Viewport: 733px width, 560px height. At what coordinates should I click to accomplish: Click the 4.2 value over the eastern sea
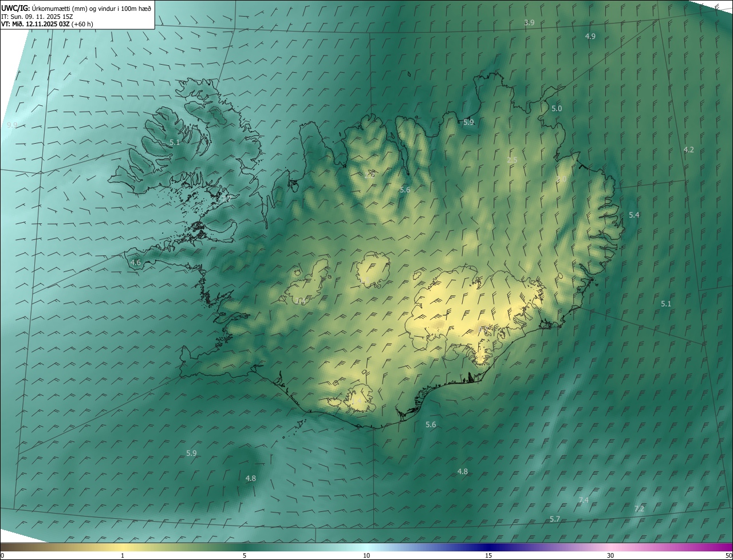tap(688, 149)
